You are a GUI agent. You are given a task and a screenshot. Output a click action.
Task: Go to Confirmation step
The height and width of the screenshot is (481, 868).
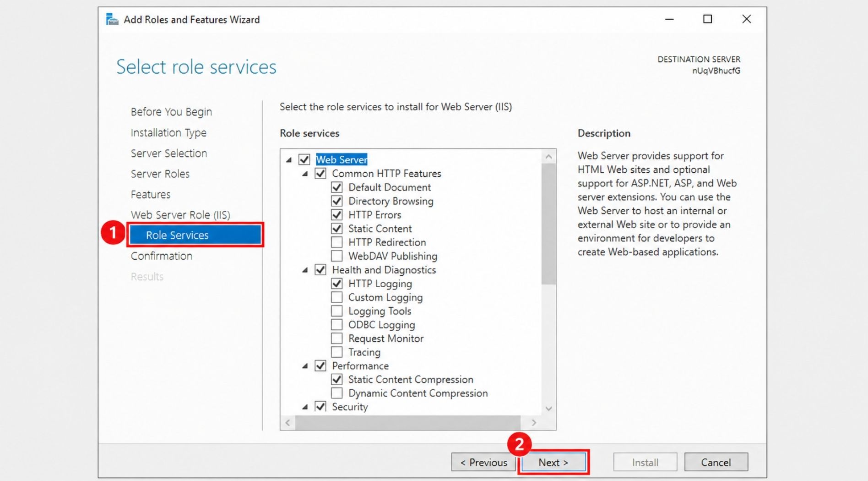pyautogui.click(x=162, y=256)
